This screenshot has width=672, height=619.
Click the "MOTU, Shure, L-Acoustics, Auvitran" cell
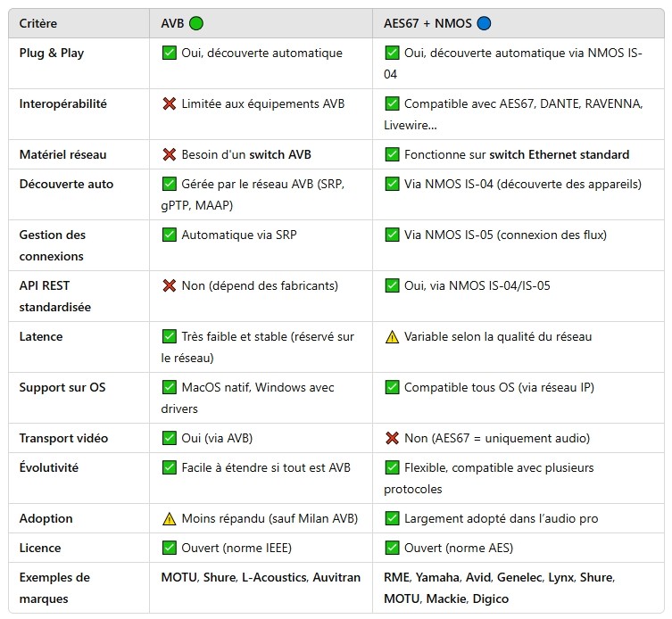261,578
